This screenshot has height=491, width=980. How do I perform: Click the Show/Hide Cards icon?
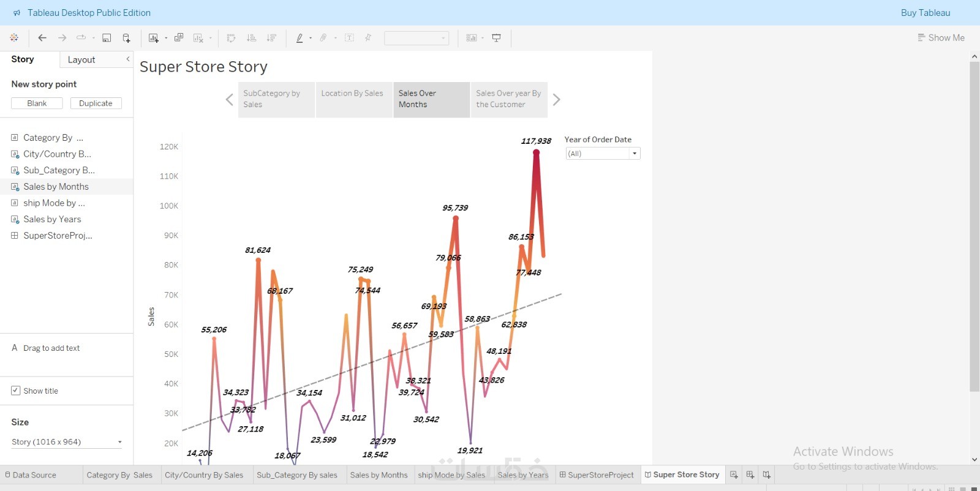point(471,38)
